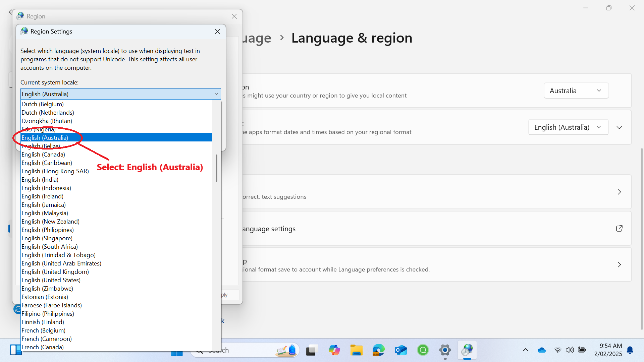Click the Settings gear taskbar icon
This screenshot has width=644, height=362.
pos(445,350)
